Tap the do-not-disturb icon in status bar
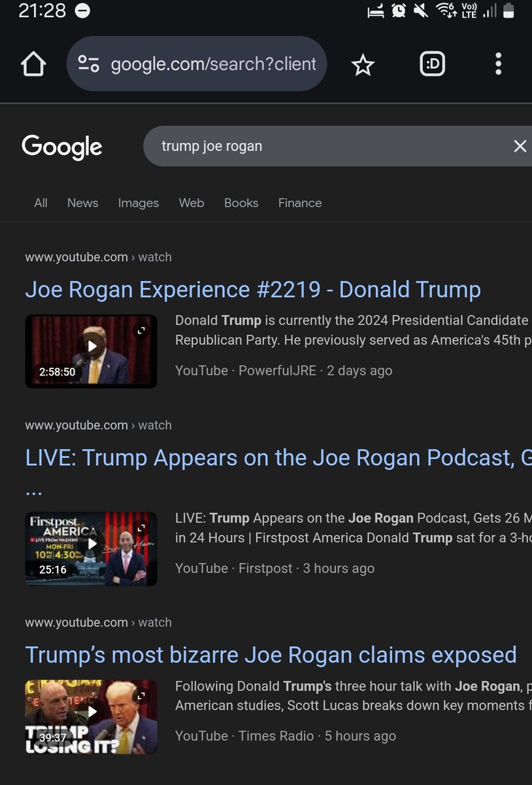Viewport: 532px width, 785px height. coord(82,11)
